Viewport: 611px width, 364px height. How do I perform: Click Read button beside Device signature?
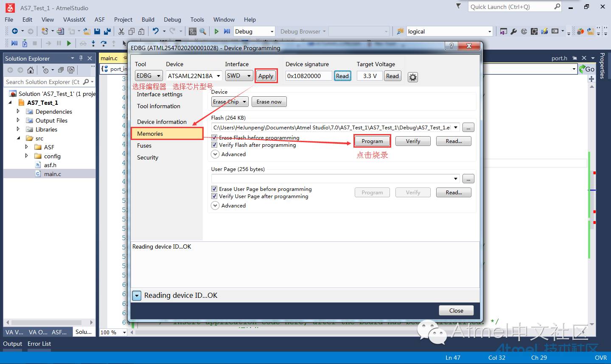tap(342, 76)
